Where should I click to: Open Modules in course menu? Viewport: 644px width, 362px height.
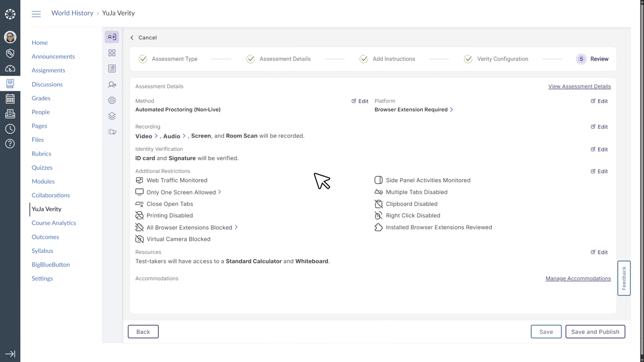(43, 182)
